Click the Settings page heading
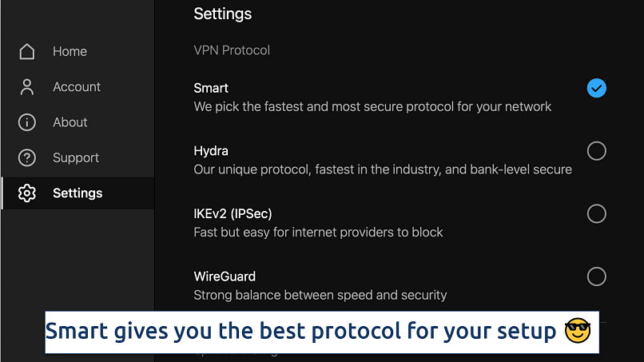This screenshot has width=644, height=362. [x=222, y=14]
